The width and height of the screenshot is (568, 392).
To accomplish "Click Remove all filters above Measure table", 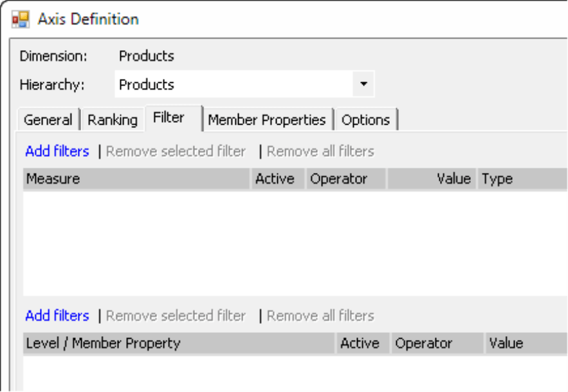I will [x=320, y=151].
